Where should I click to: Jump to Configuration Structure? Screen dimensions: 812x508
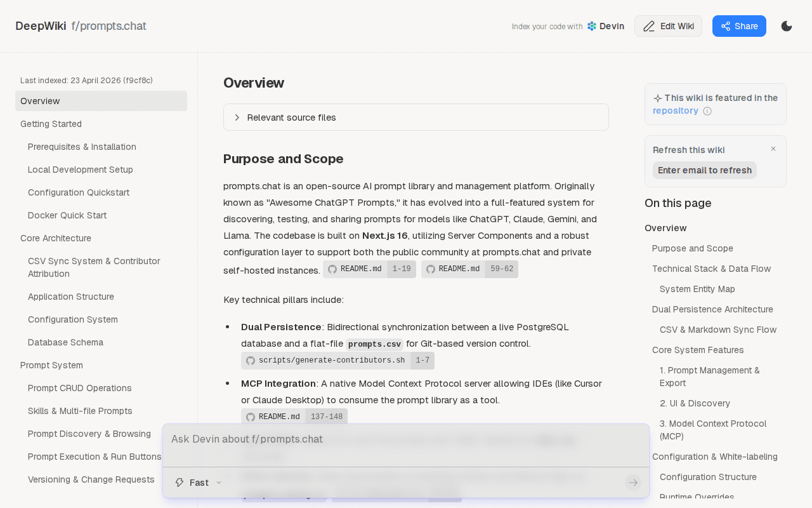tap(708, 477)
